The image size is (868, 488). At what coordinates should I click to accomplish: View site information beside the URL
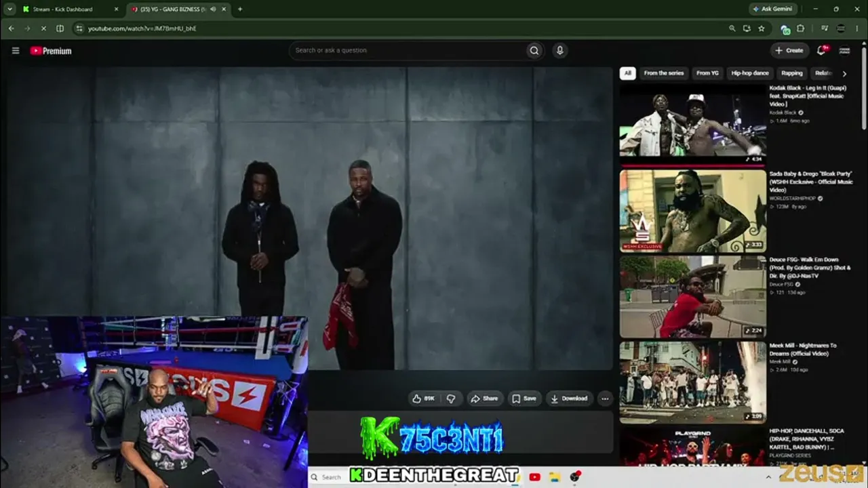pos(79,28)
